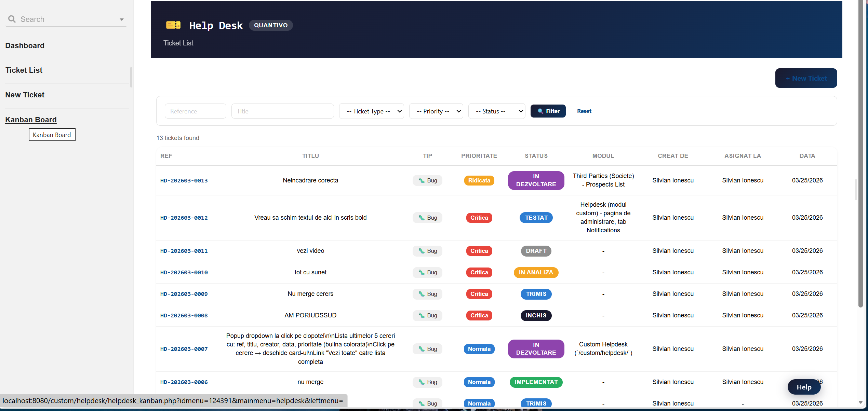Go to Kanban Board in sidebar
The image size is (868, 411).
[31, 120]
